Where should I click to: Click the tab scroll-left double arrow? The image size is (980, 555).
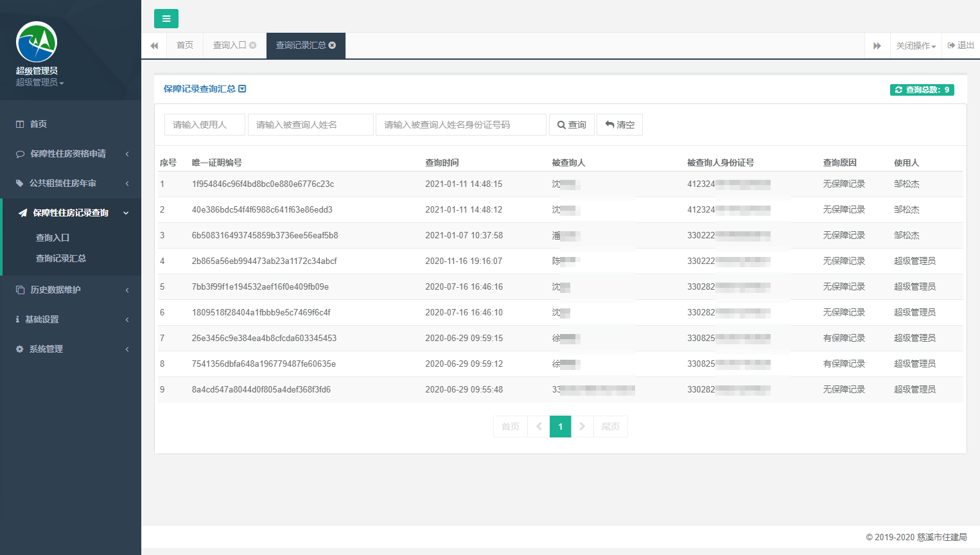(x=154, y=46)
